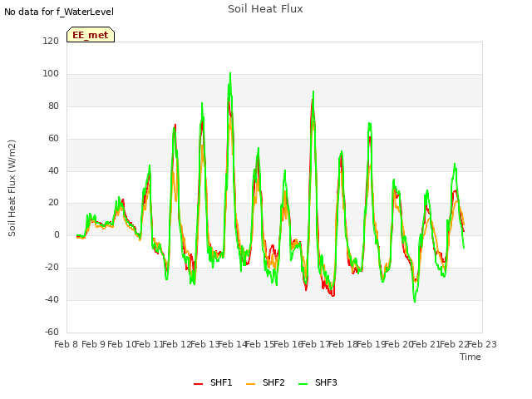532x399 pixels.
Task: Click the 100 y-axis tick label
Action: (x=51, y=73)
